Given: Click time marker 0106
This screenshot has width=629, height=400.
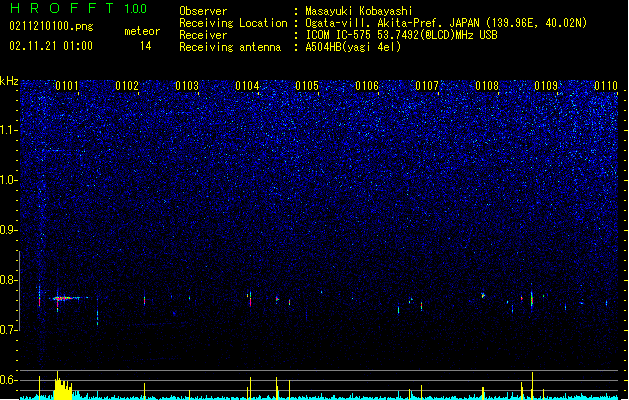Looking at the screenshot, I should pyautogui.click(x=367, y=86).
